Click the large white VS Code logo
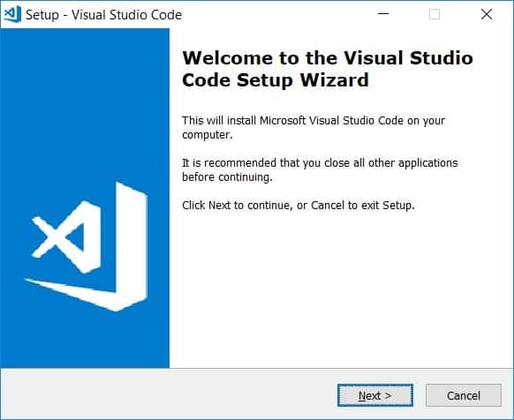 87,246
